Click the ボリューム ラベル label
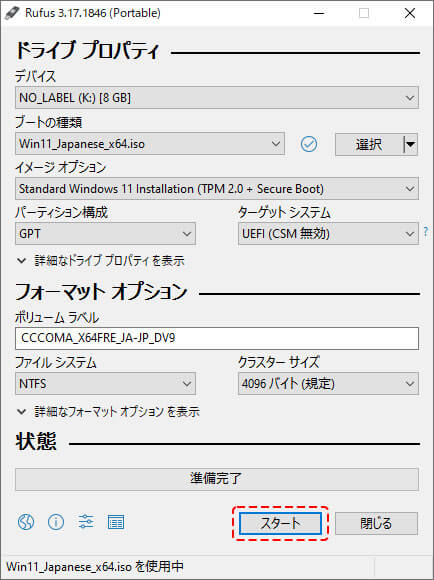Screen dimensions: 434x580 pyautogui.click(x=57, y=317)
